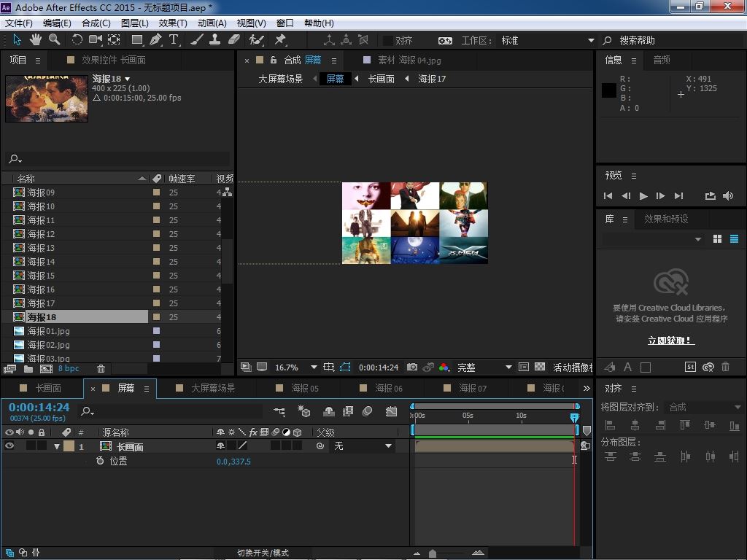Toggle the 位置 property stopwatch
This screenshot has width=747, height=560.
(x=100, y=461)
